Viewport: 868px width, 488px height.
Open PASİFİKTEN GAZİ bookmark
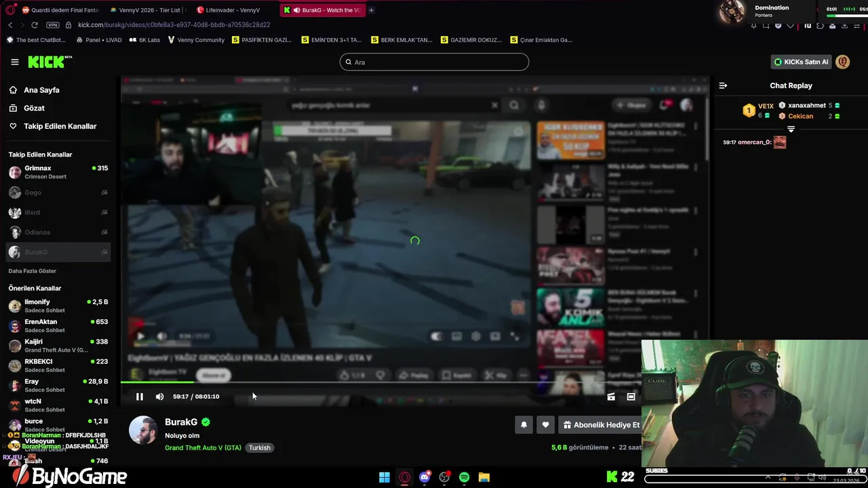262,40
